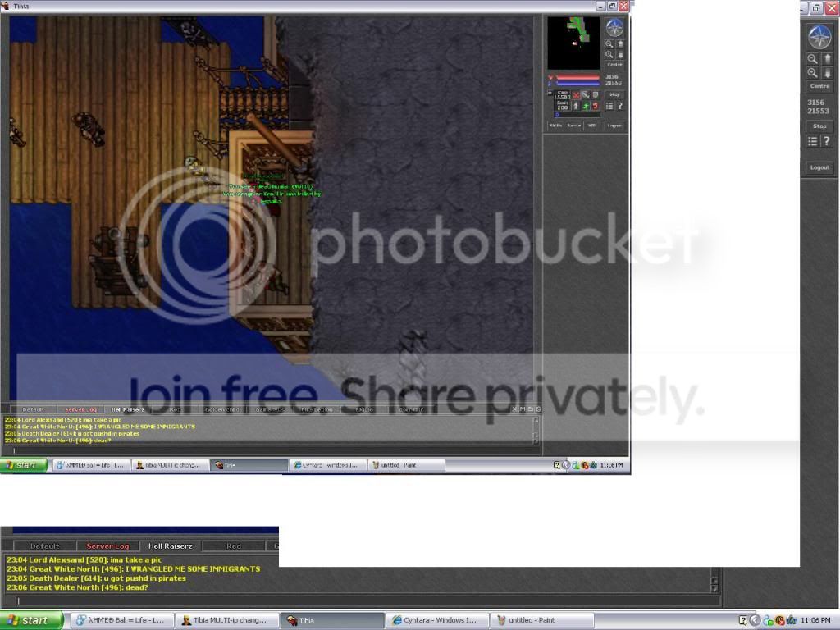Open the Start menu on the bottom taskbar
This screenshot has width=840, height=630.
31,620
